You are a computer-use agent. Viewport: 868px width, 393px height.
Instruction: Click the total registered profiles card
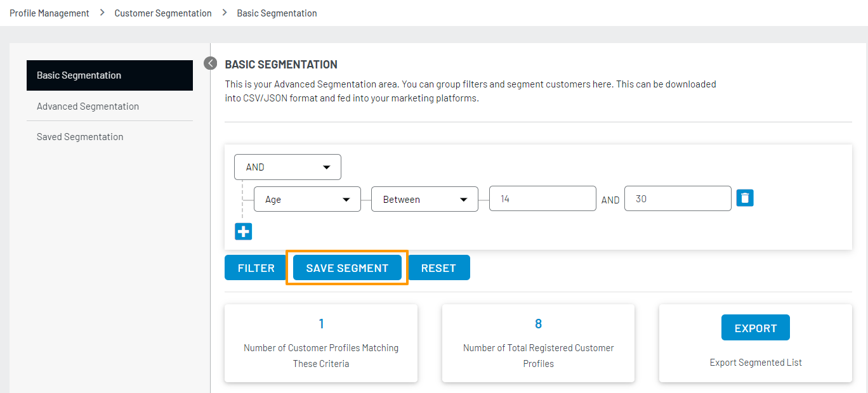tap(538, 343)
